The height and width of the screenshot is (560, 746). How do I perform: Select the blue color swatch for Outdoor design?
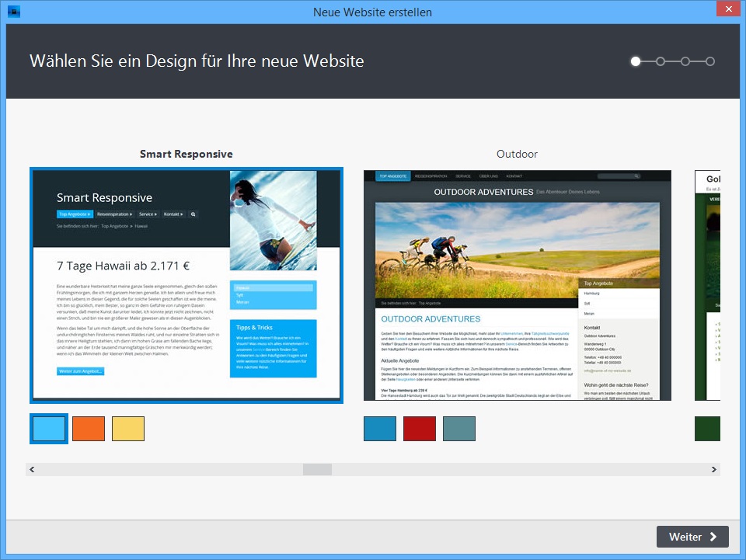coord(379,429)
